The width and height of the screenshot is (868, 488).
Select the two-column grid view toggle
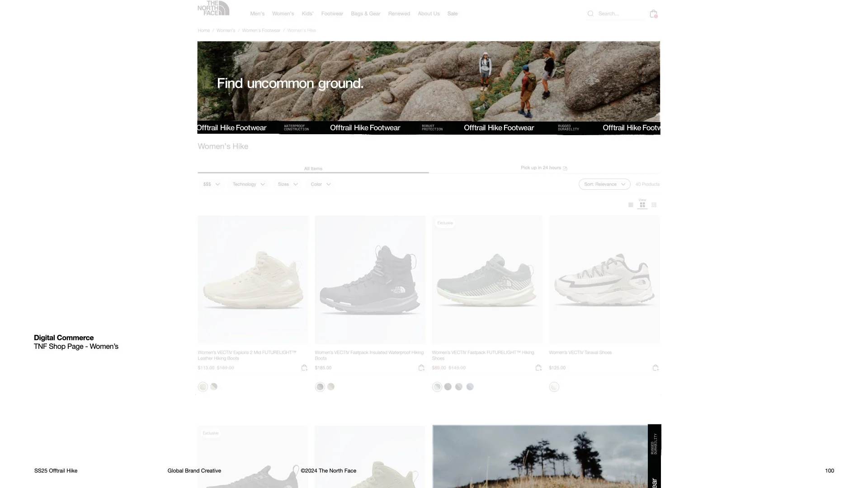coord(642,205)
